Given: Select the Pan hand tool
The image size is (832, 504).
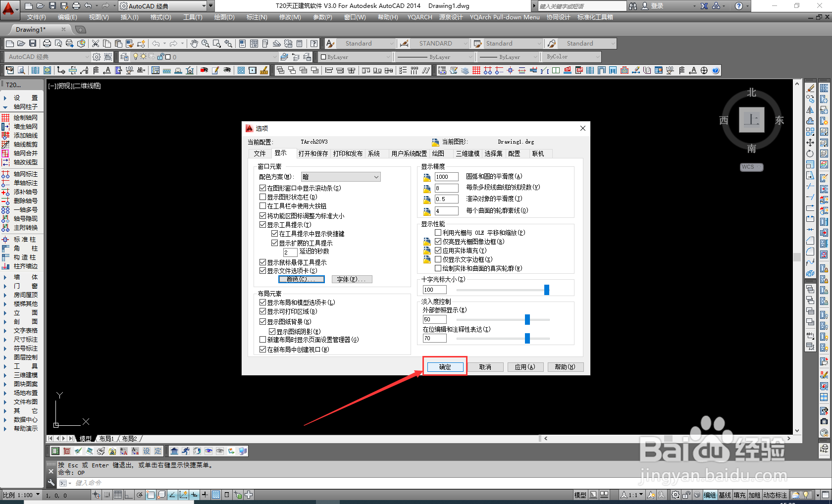Looking at the screenshot, I should (194, 44).
